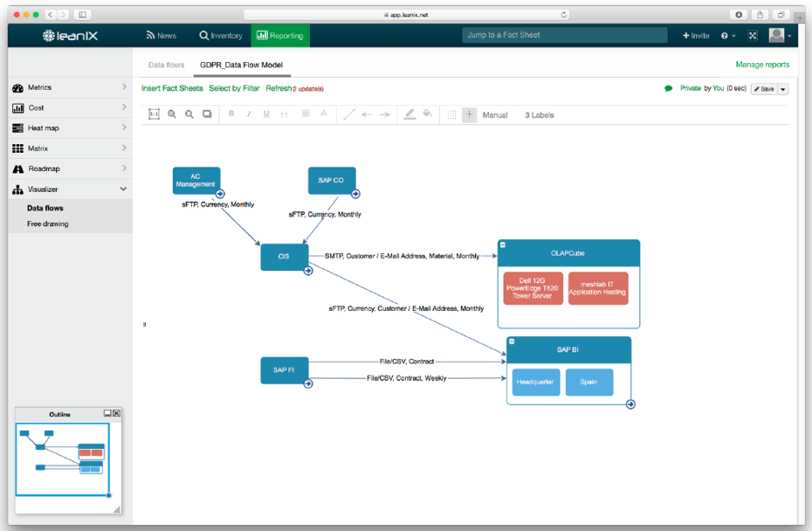Screen dimensions: 812x531
Task: Collapse the OLAPCube group box
Action: pyautogui.click(x=503, y=245)
